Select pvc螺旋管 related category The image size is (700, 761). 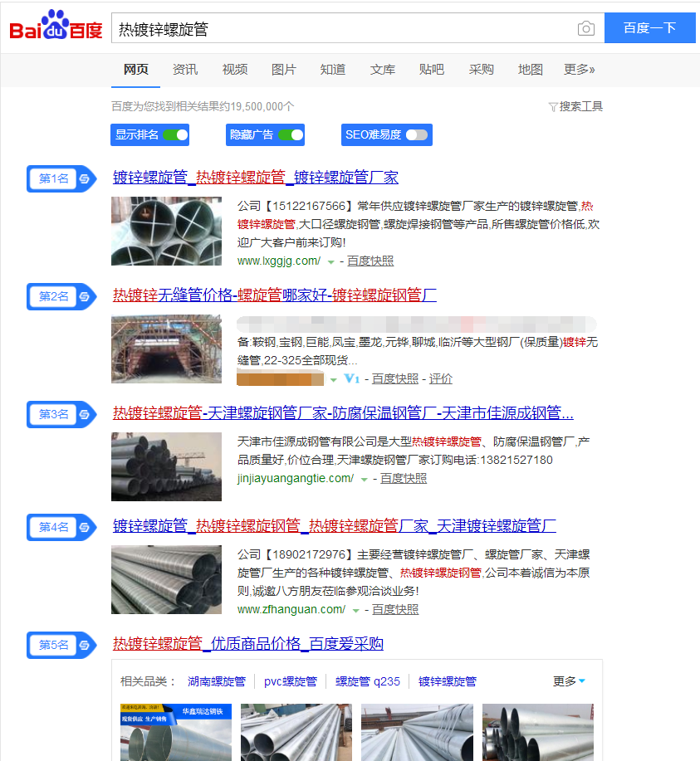[291, 681]
